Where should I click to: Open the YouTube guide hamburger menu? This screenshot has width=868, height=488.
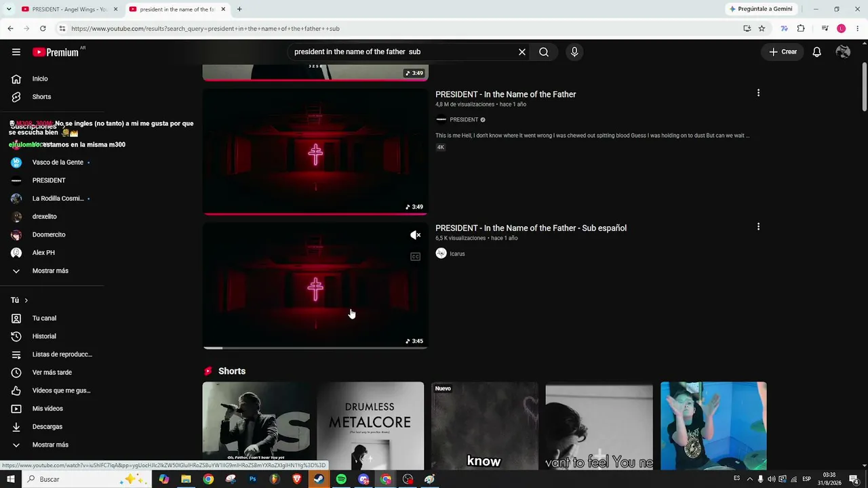(x=16, y=52)
